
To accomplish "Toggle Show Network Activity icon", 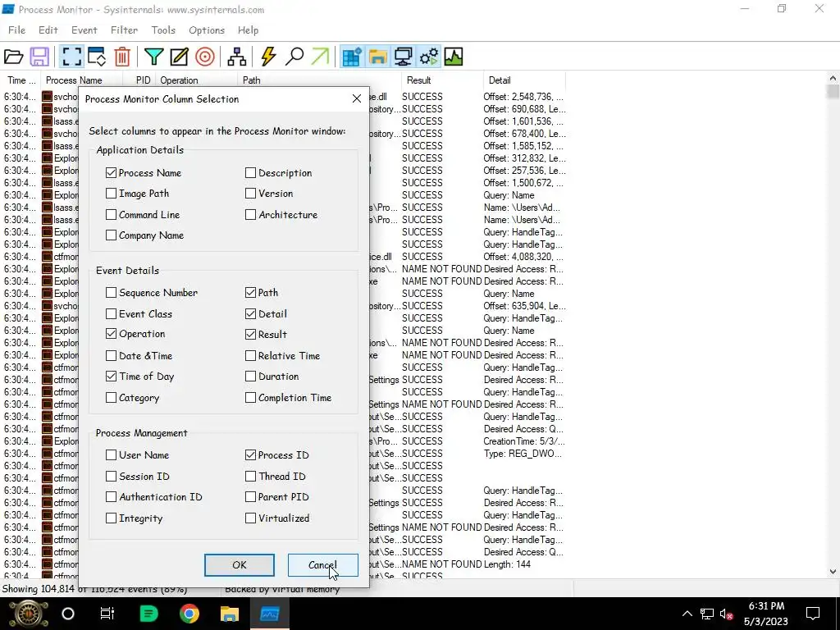I will click(x=403, y=57).
